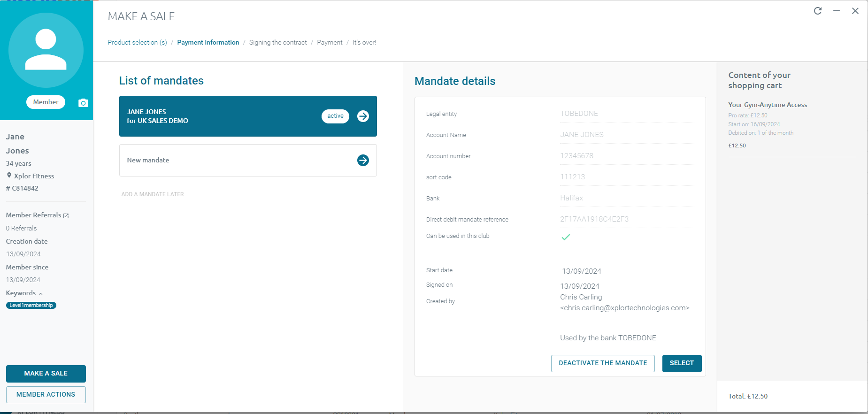
Task: Select Signing the contract breadcrumb step
Action: [x=278, y=42]
